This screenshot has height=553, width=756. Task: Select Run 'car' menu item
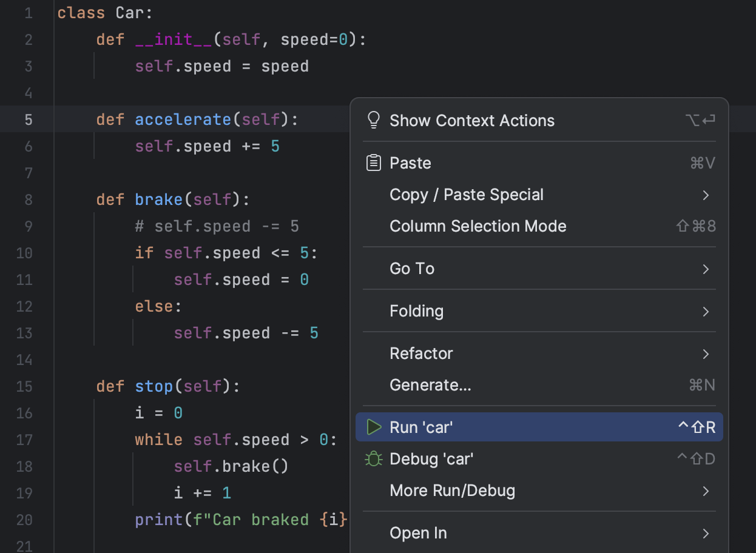click(x=421, y=427)
